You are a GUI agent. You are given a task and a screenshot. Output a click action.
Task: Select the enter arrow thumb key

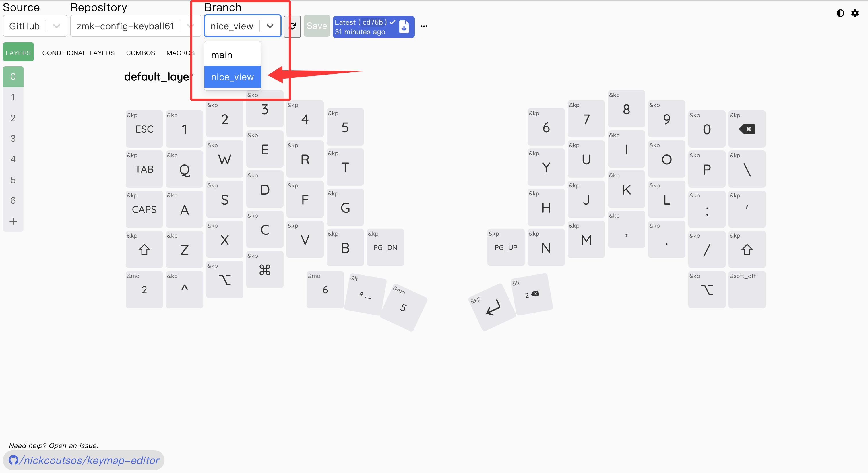493,307
